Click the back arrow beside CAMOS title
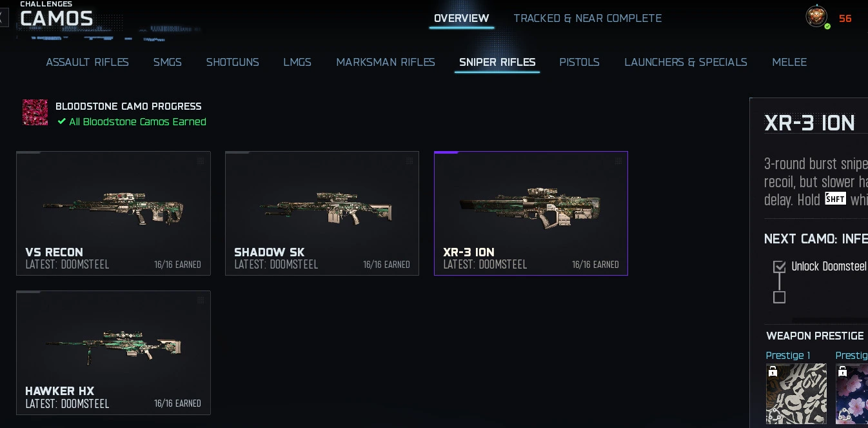 pyautogui.click(x=3, y=17)
